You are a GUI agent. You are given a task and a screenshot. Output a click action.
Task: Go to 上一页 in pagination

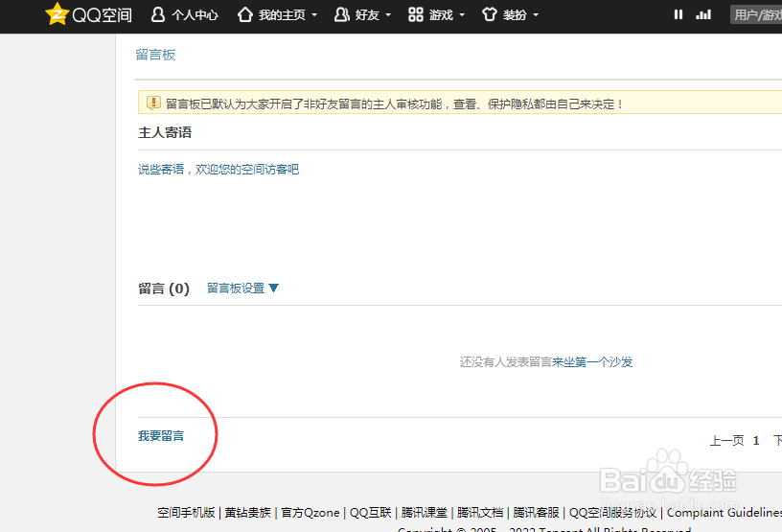[726, 441]
